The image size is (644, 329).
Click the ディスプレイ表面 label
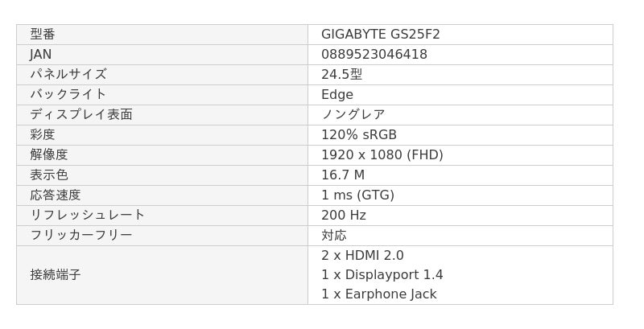(81, 115)
